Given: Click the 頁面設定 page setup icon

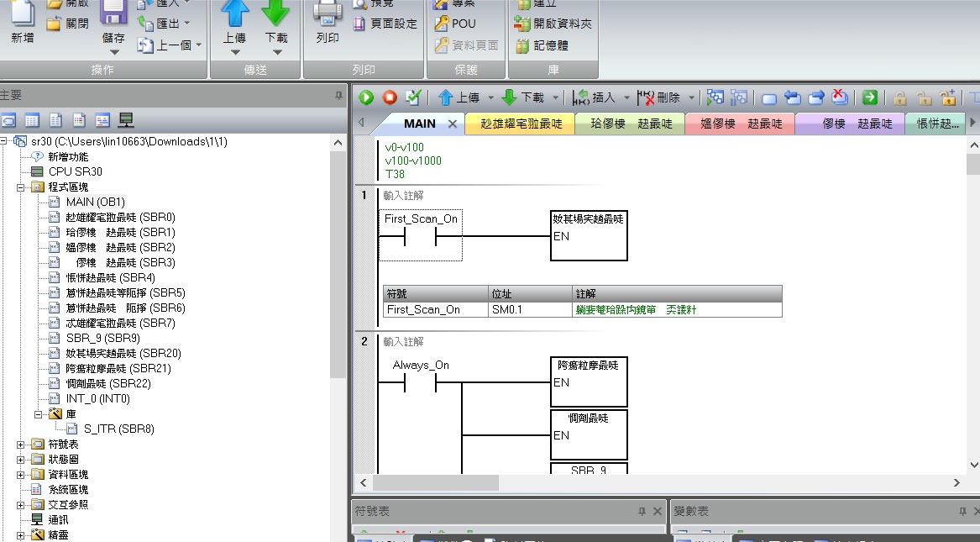Looking at the screenshot, I should point(359,24).
